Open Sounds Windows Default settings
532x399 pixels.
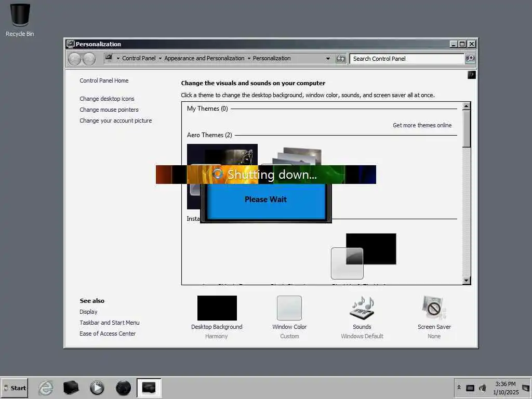362,317
